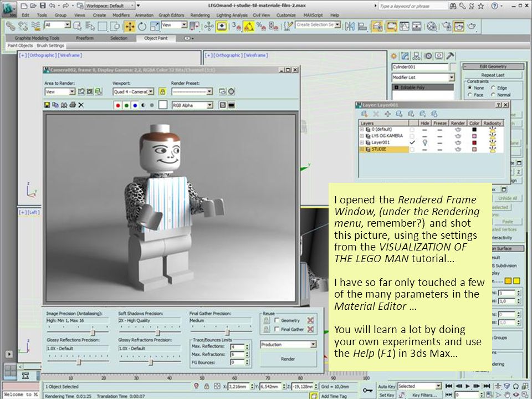Screen dimensions: 532x399
Task: Open the Utilities hammer panel tab
Action: (x=450, y=57)
